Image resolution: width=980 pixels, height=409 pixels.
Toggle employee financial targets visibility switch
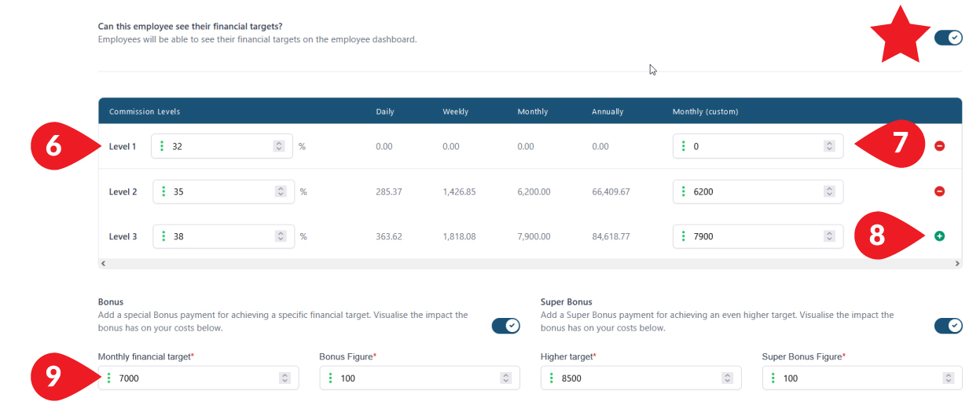pos(948,38)
